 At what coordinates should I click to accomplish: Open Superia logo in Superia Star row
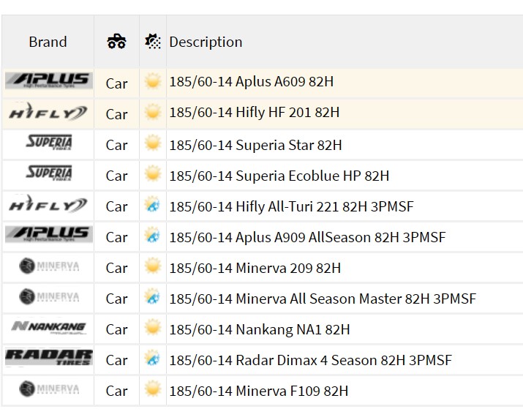point(49,143)
